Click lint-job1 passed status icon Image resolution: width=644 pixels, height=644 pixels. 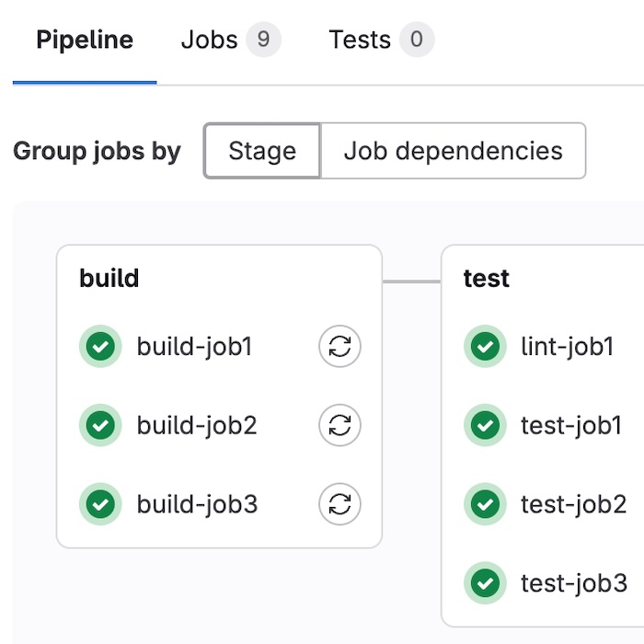pos(485,347)
